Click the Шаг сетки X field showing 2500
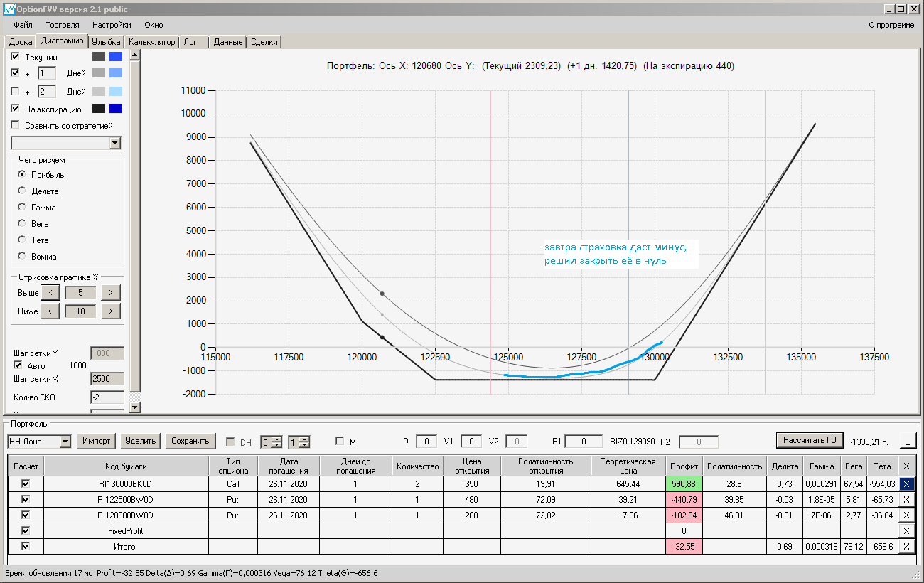The height and width of the screenshot is (583, 924). coord(107,379)
